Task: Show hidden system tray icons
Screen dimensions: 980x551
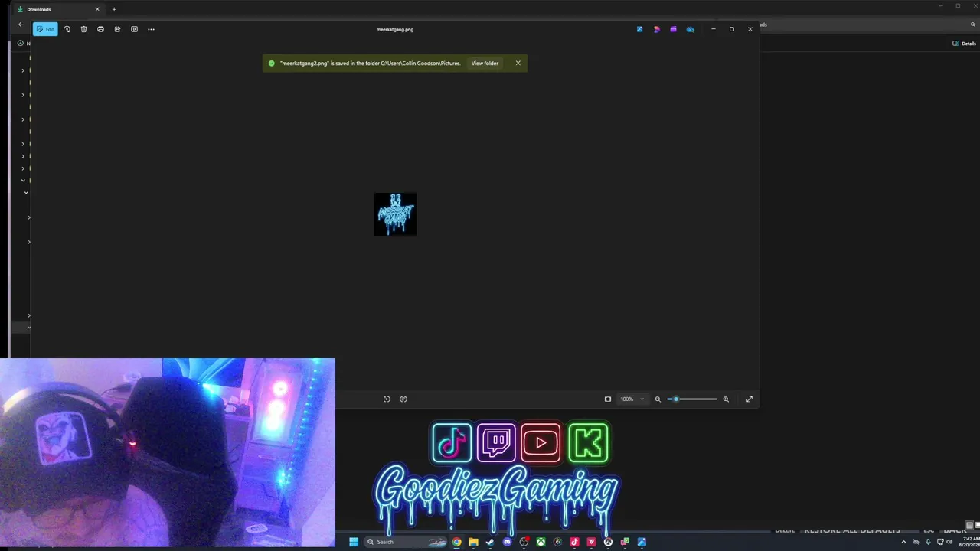Action: click(903, 542)
